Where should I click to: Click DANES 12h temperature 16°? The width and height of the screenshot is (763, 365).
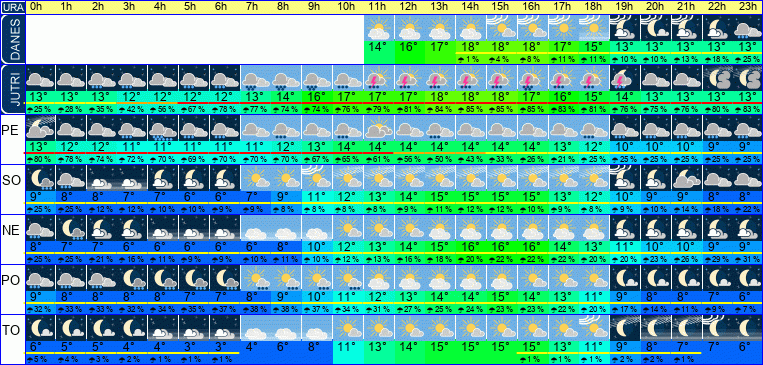click(x=408, y=48)
